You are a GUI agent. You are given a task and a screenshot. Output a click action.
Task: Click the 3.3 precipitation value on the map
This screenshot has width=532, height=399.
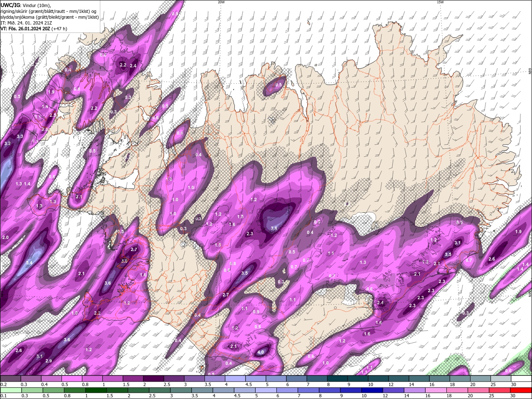coord(20,136)
